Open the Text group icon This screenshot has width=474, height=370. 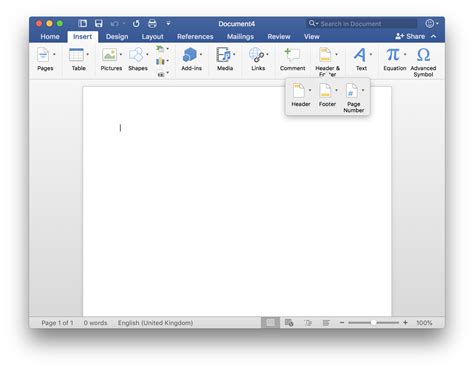pos(360,55)
